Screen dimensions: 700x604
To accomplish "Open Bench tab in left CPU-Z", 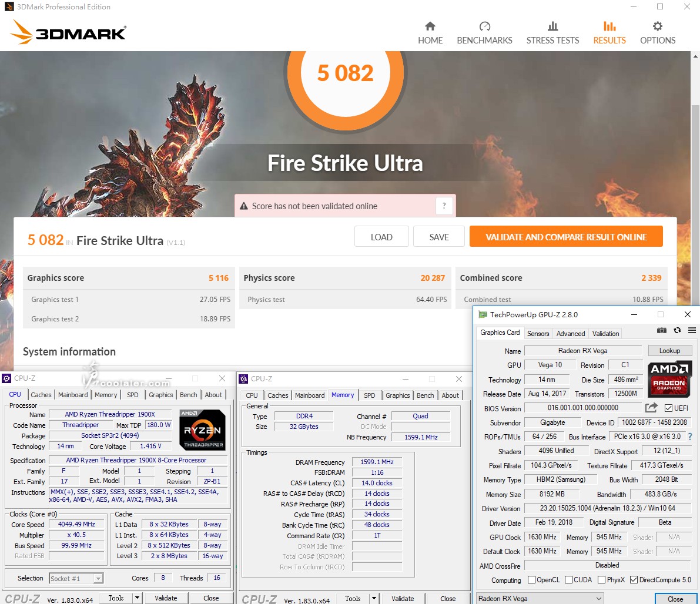I will pos(189,395).
